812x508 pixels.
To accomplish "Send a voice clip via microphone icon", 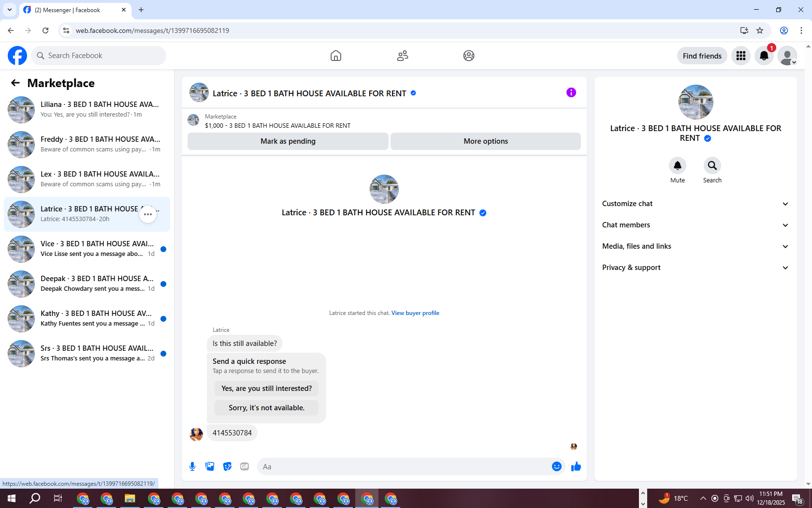I will [192, 466].
